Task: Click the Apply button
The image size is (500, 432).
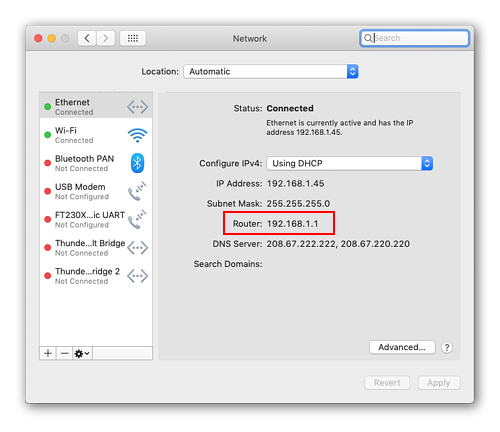Action: (x=439, y=383)
